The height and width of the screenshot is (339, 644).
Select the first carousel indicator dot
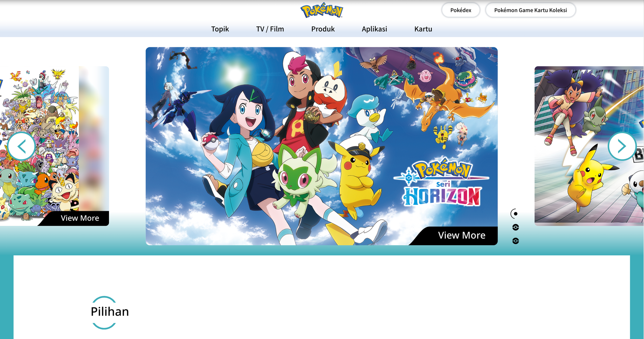click(516, 214)
